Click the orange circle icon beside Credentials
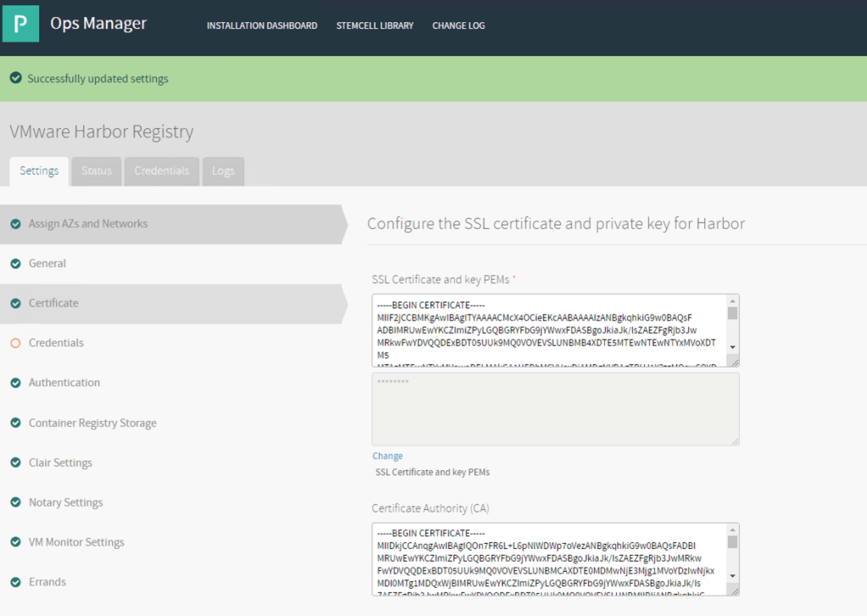Screen dimensions: 867x616 coord(15,343)
